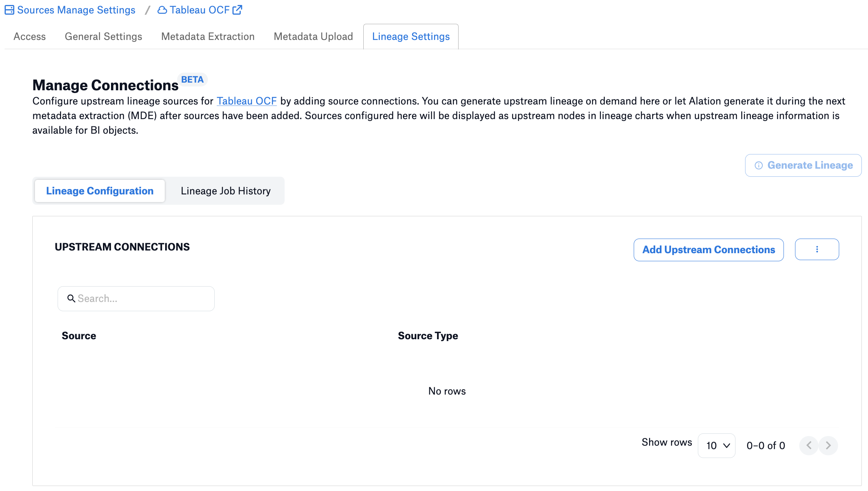
Task: Click the Source column header
Action: 79,336
